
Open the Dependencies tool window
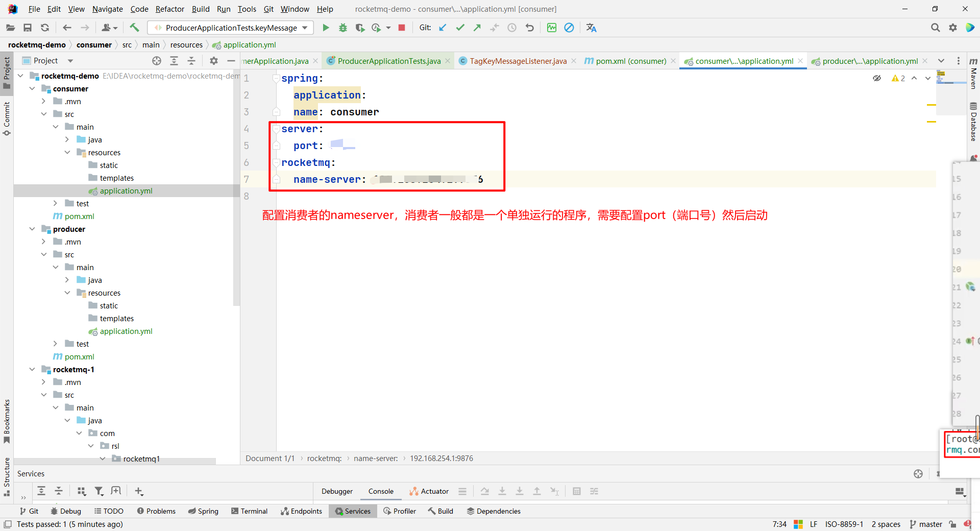pos(494,511)
